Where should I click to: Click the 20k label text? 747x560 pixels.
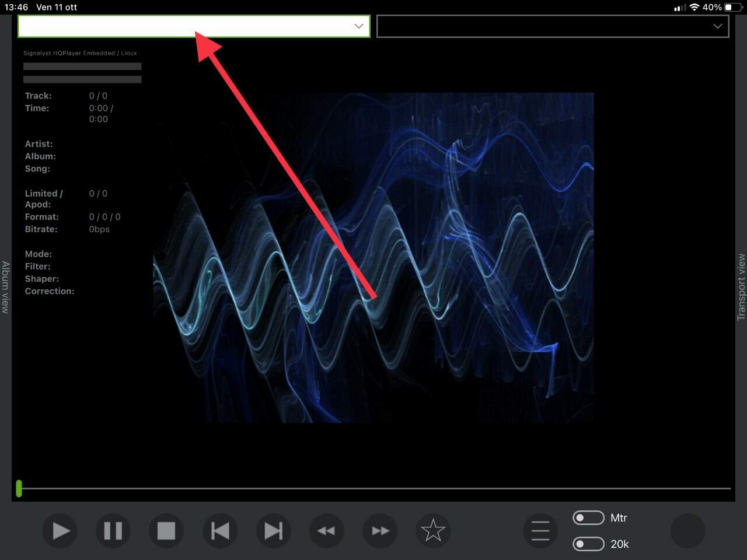(x=620, y=544)
